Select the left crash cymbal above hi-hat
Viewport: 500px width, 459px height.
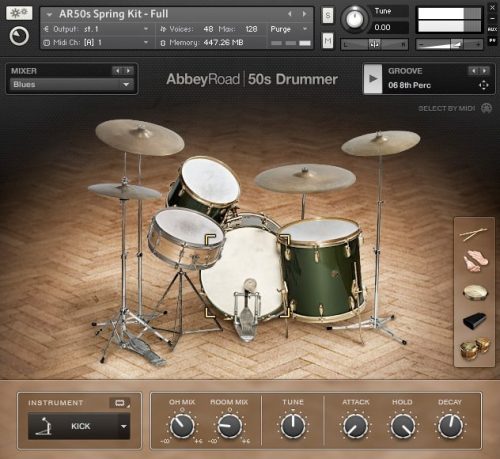click(140, 137)
